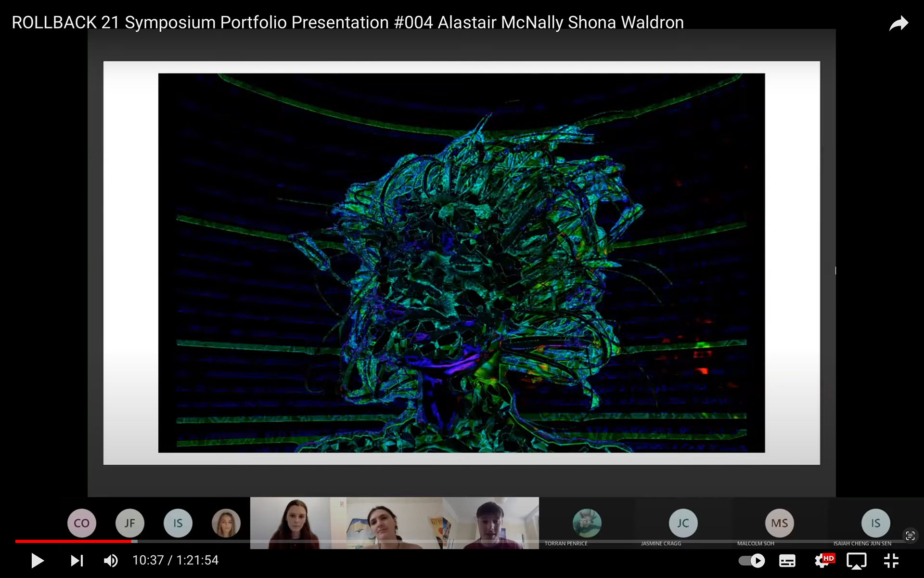
Task: Mute the video volume
Action: click(x=111, y=561)
